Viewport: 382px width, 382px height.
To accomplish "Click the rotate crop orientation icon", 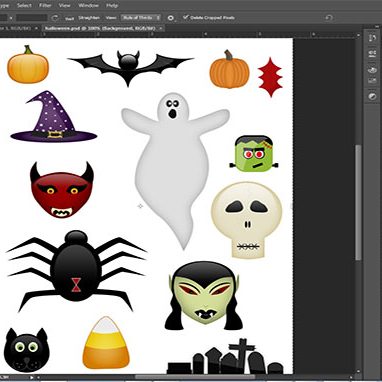I will (55, 18).
